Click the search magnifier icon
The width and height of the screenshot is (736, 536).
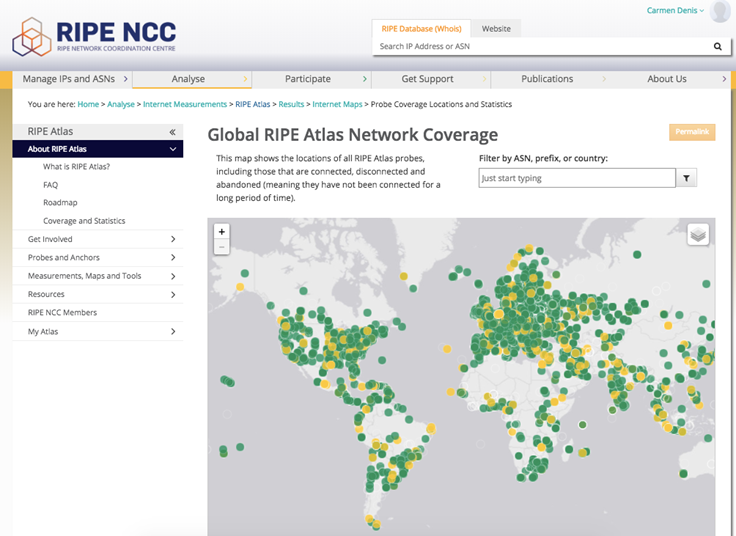tap(717, 46)
